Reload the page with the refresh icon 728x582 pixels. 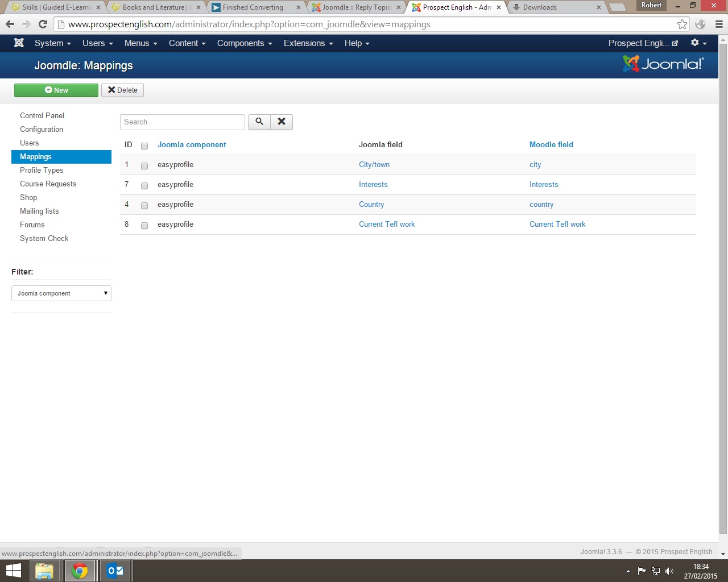pyautogui.click(x=43, y=24)
